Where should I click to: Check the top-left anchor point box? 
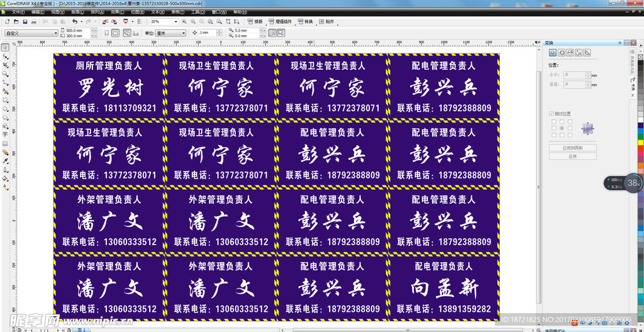click(553, 121)
